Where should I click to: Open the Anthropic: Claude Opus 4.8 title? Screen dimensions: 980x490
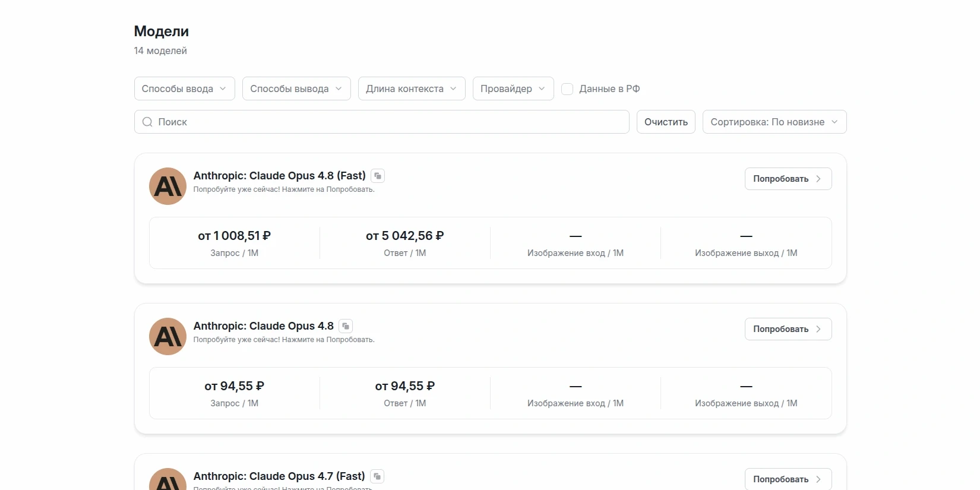click(264, 326)
